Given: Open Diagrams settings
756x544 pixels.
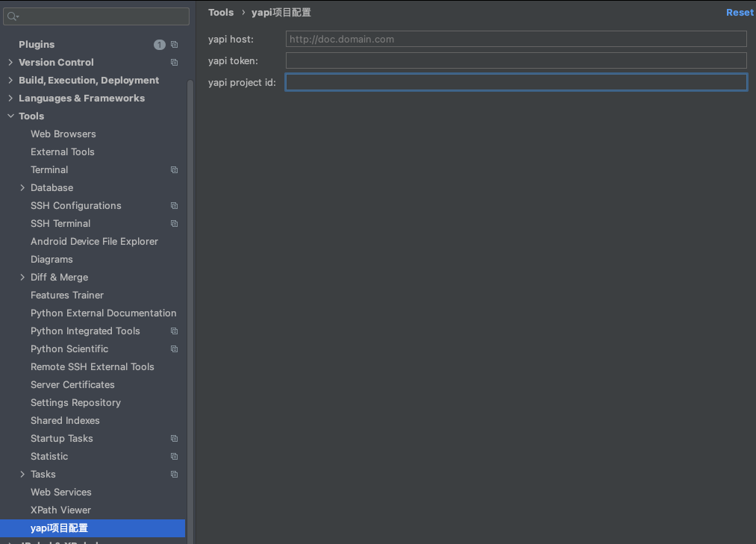Looking at the screenshot, I should [51, 260].
